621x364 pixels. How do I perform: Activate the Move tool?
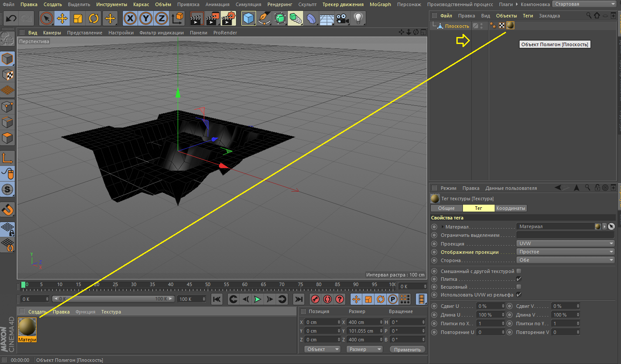pyautogui.click(x=62, y=18)
